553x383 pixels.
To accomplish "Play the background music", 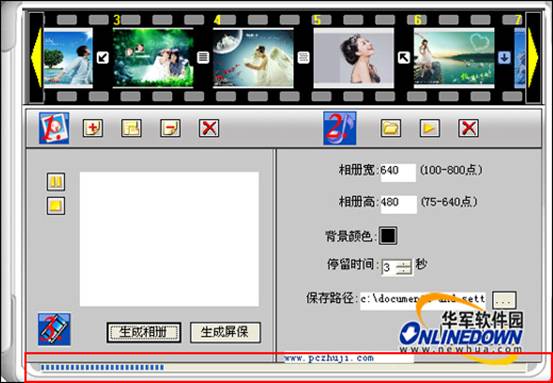I will (x=430, y=128).
